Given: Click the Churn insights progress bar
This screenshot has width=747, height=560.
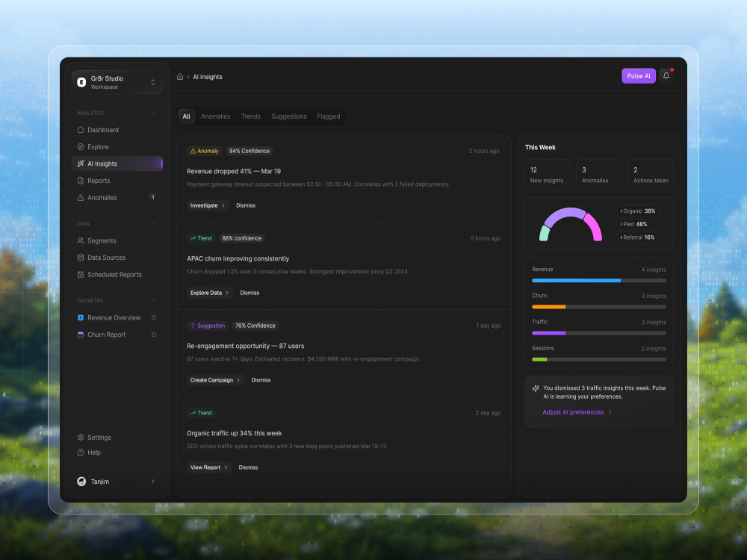Looking at the screenshot, I should 599,307.
